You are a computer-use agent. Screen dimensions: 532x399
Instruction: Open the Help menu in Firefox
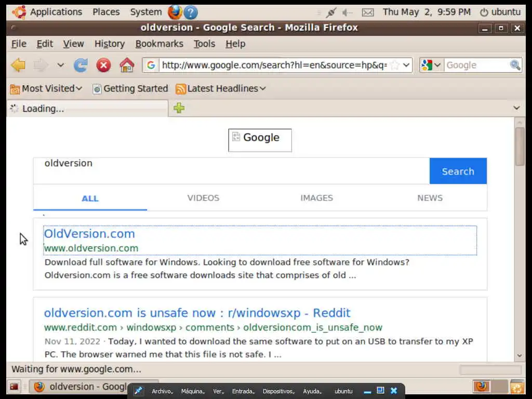coord(235,44)
